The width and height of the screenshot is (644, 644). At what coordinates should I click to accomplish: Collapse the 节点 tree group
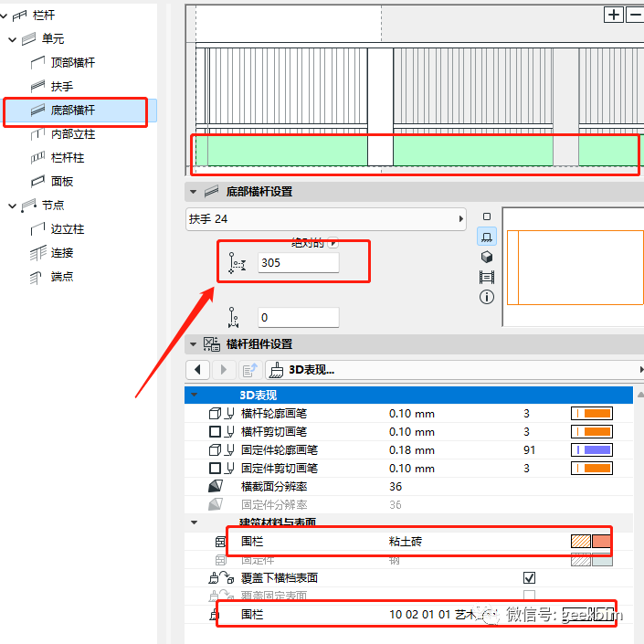(12, 206)
